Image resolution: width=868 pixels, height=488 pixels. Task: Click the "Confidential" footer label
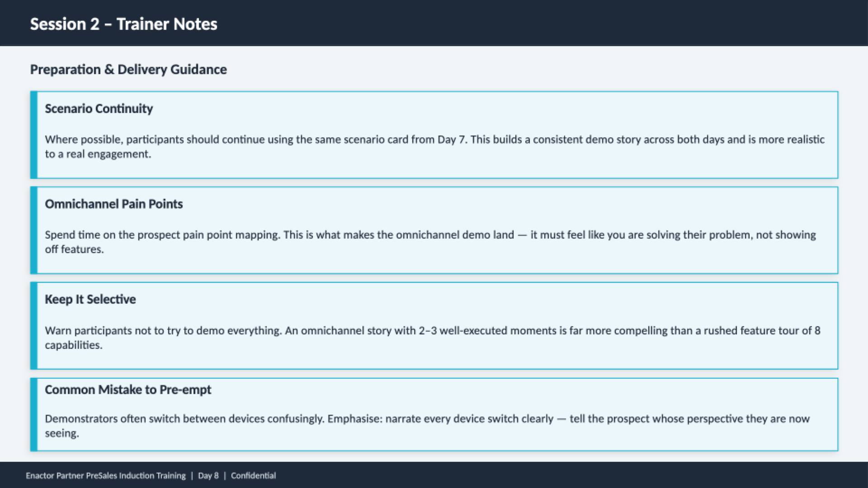[x=253, y=475]
